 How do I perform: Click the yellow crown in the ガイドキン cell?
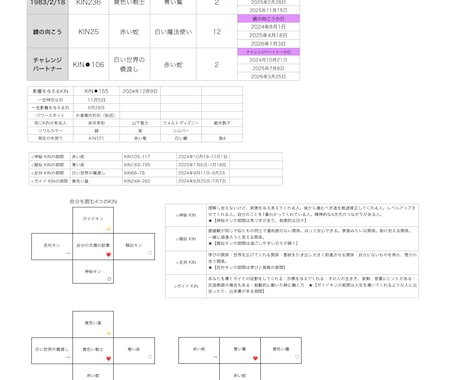[x=108, y=229]
